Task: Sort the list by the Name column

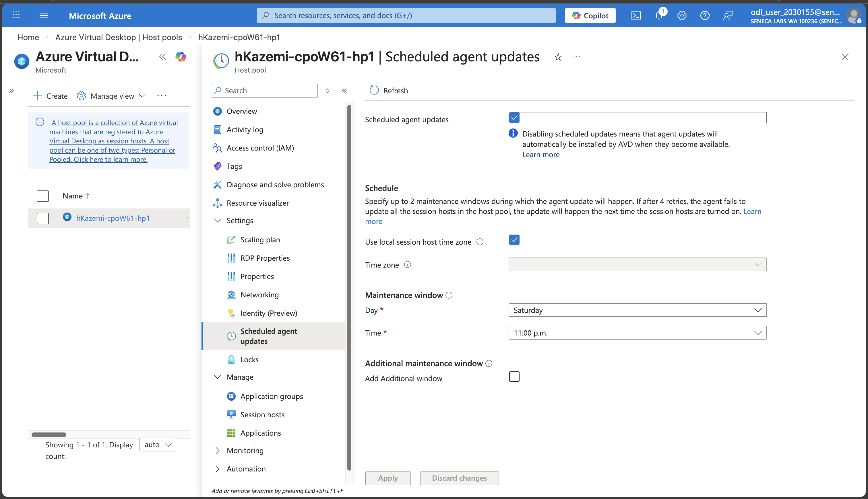Action: (x=76, y=196)
